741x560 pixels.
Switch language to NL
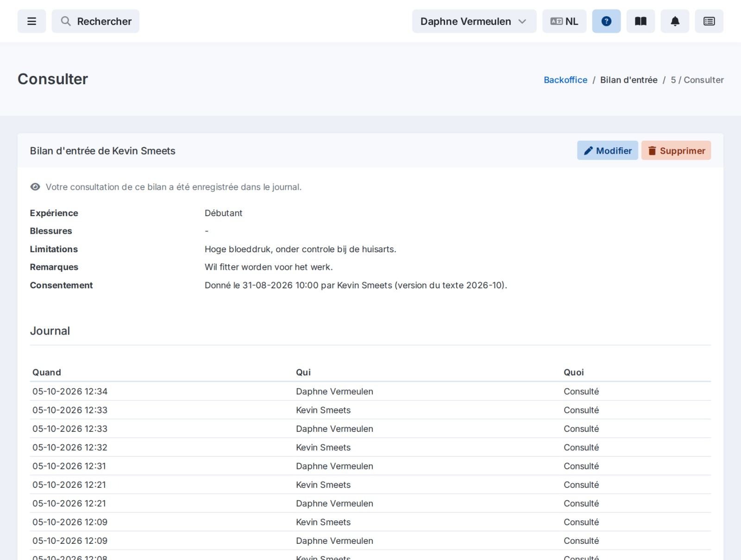pos(564,21)
